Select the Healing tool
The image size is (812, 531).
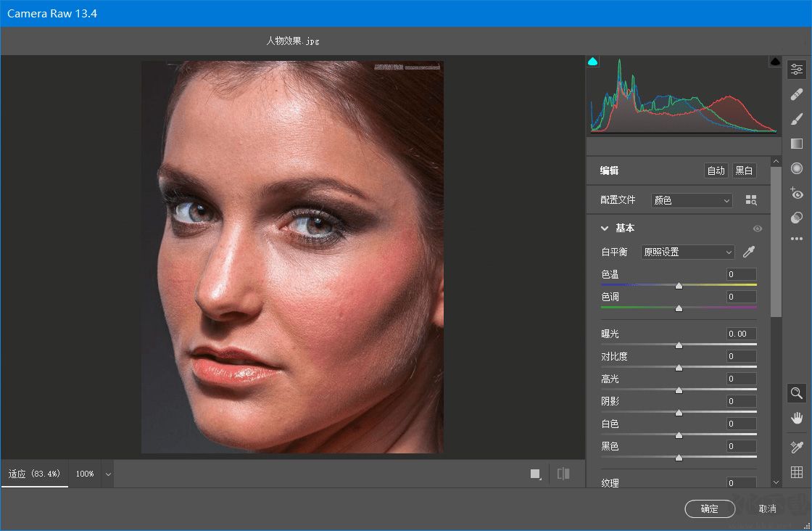coord(796,94)
